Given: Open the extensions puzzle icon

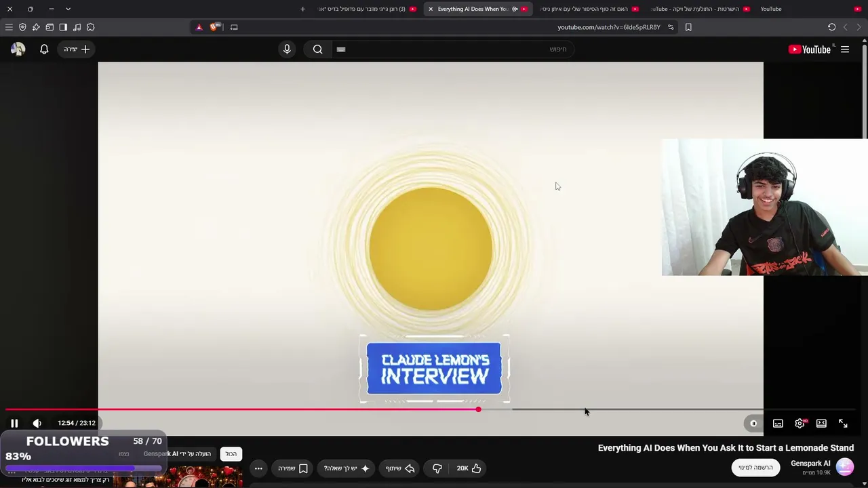Looking at the screenshot, I should tap(90, 27).
